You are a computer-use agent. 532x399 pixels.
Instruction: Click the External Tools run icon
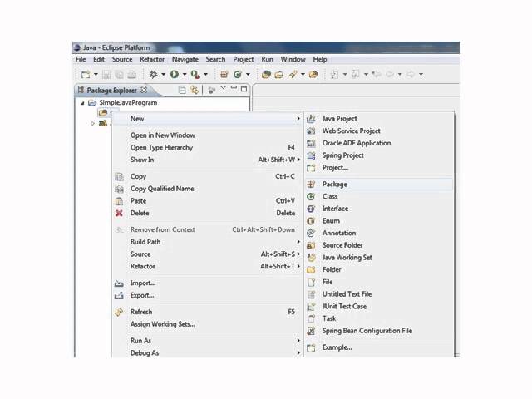(x=195, y=74)
